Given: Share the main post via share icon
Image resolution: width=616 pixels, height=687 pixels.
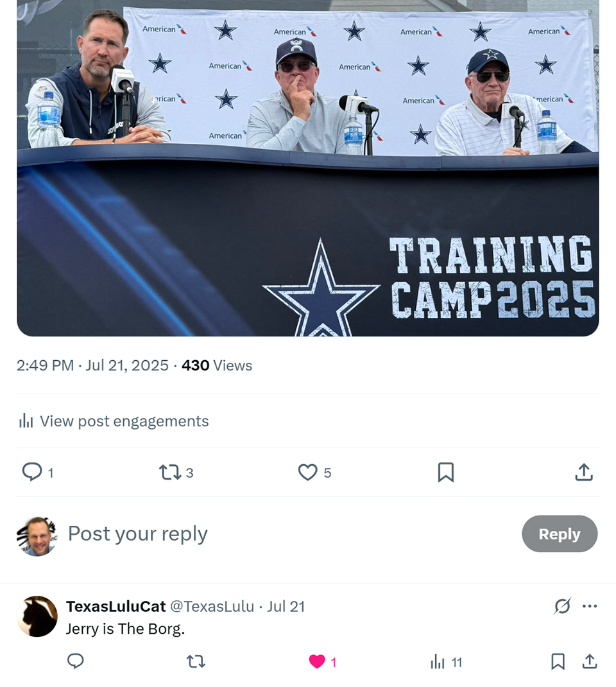Looking at the screenshot, I should coord(583,473).
